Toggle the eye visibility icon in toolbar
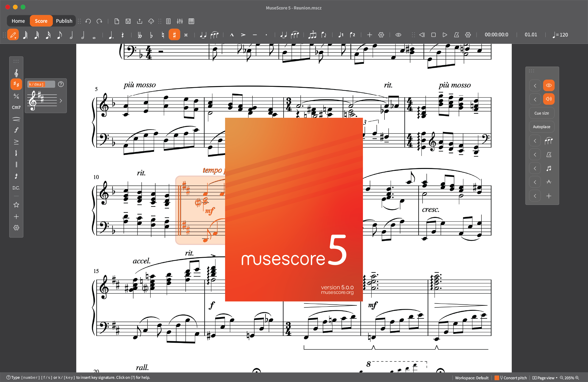588x382 pixels. pyautogui.click(x=398, y=35)
